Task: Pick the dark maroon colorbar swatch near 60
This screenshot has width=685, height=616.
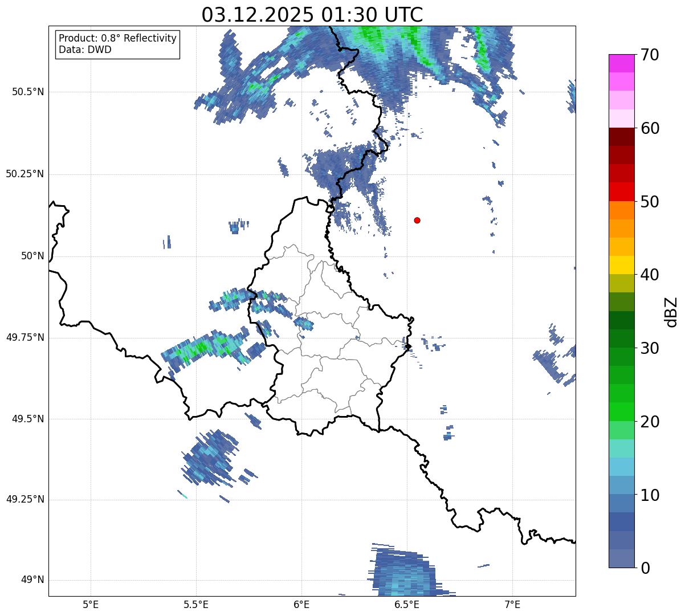Action: 621,137
